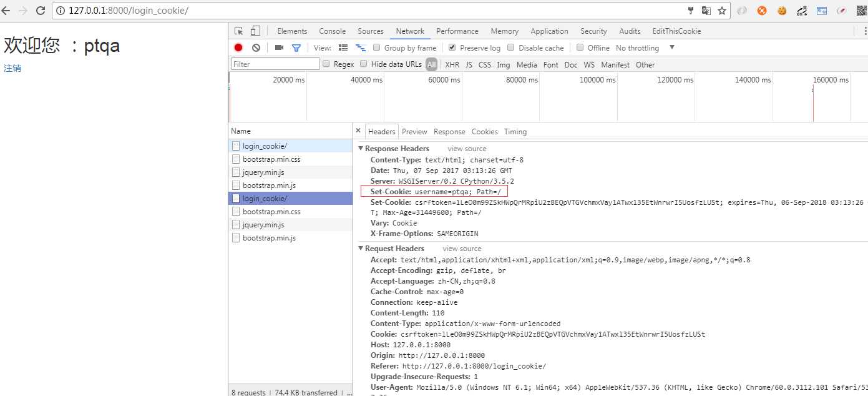Toggle the blue filter funnel icon
868x396 pixels.
click(296, 47)
